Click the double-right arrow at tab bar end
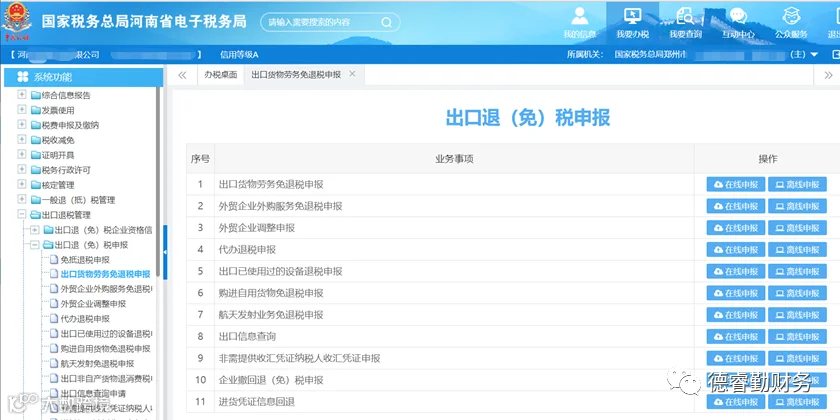 (828, 76)
